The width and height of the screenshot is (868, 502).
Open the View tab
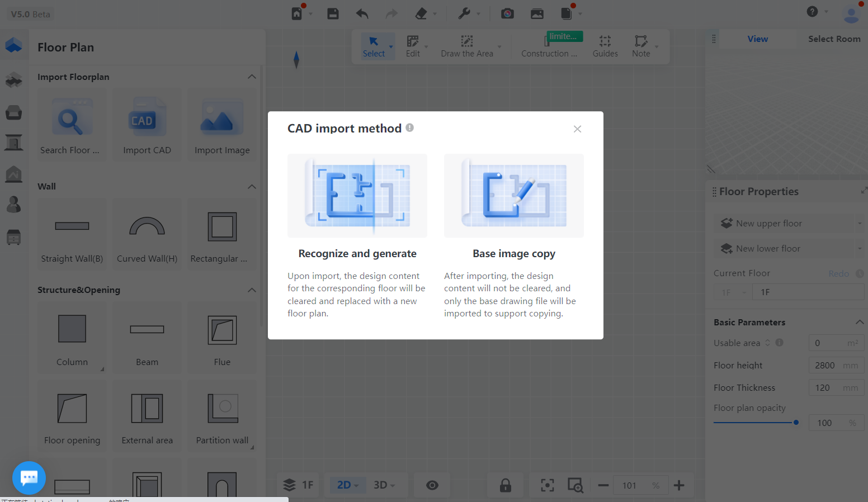coord(757,39)
